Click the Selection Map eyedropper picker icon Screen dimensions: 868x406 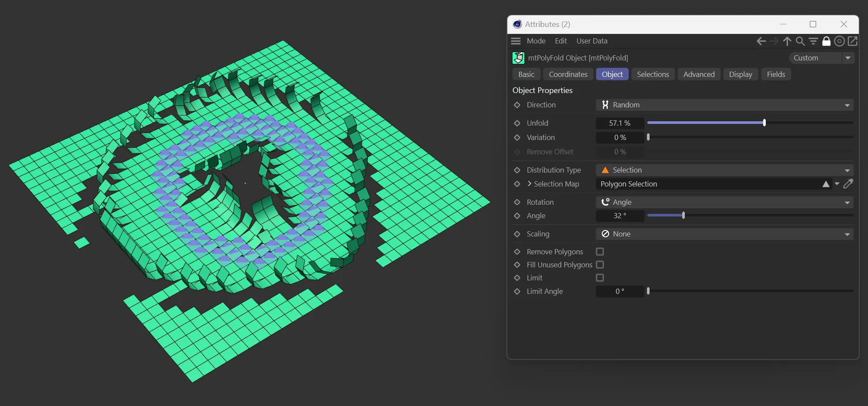tap(848, 184)
